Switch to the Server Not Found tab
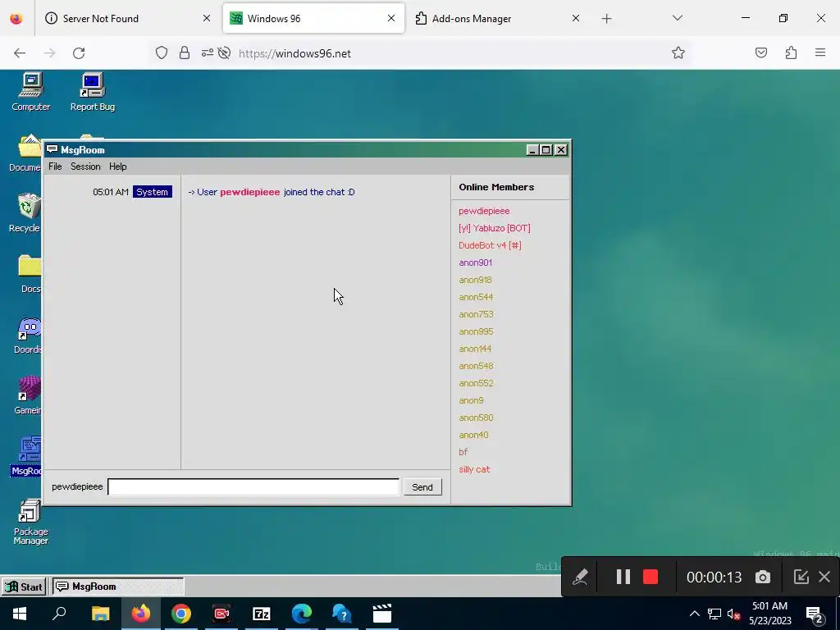 (x=127, y=18)
